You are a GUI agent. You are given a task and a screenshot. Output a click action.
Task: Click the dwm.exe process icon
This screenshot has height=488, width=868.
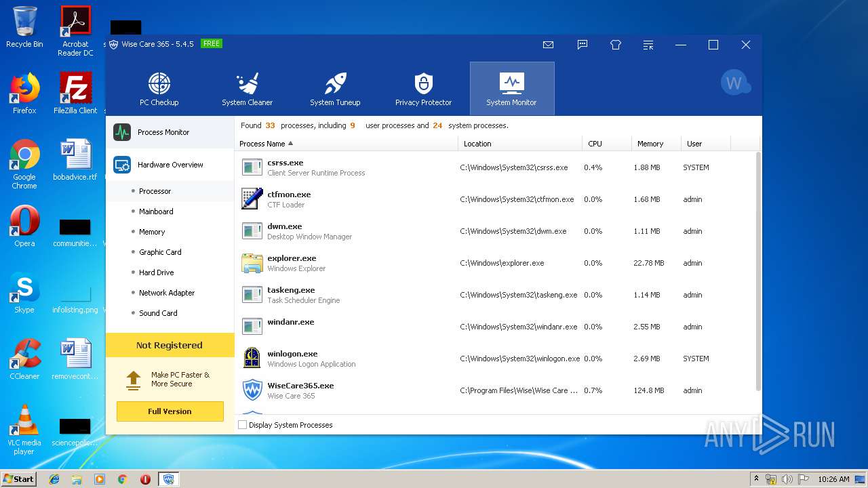[252, 231]
